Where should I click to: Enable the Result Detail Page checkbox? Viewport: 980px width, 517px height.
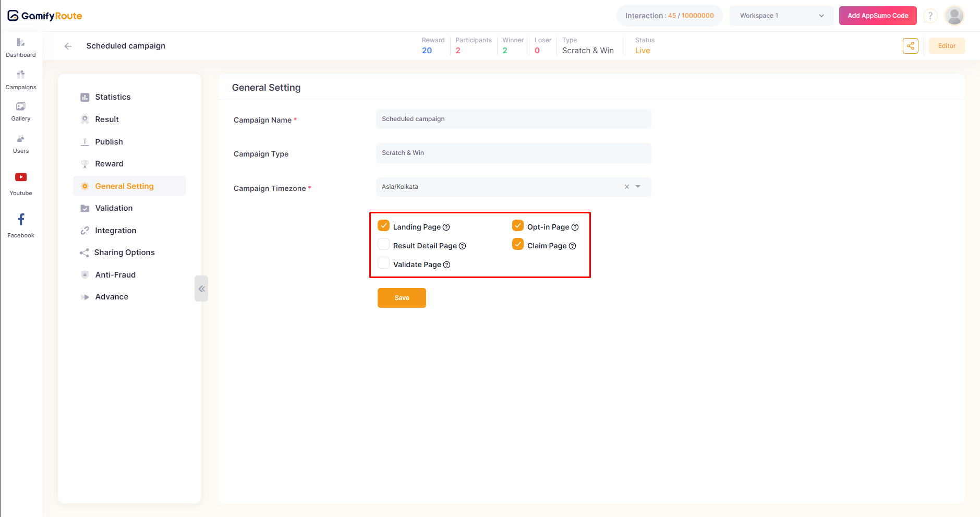384,245
